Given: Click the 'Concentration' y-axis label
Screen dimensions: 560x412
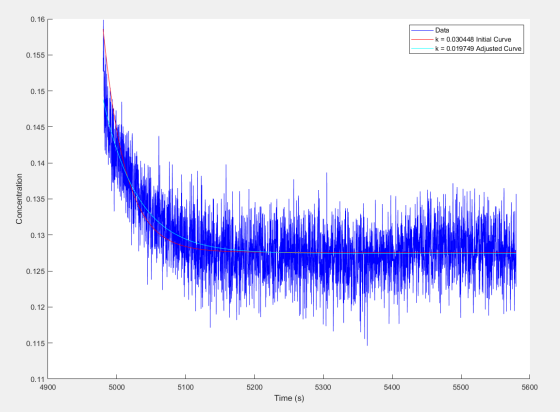Looking at the screenshot, I should [19, 199].
